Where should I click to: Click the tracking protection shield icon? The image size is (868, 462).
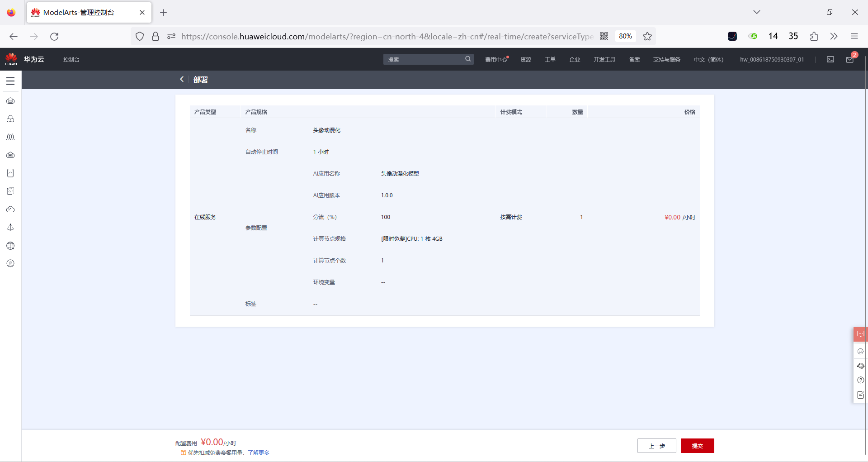140,36
